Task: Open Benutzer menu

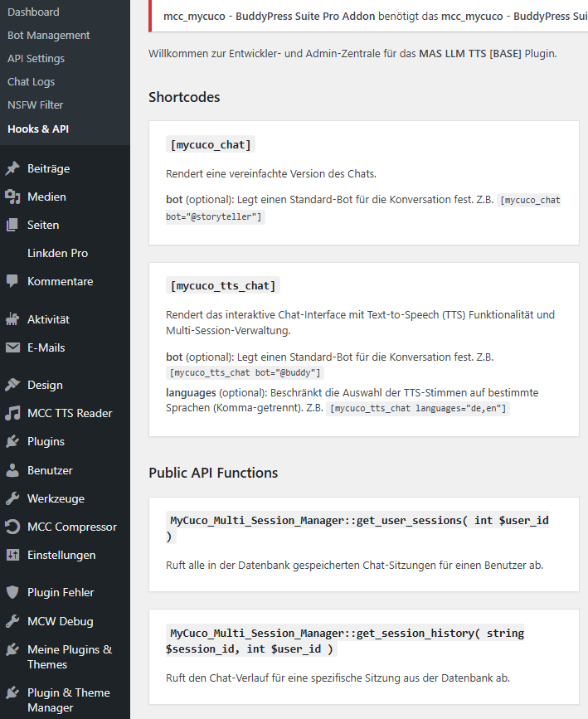Action: [50, 470]
